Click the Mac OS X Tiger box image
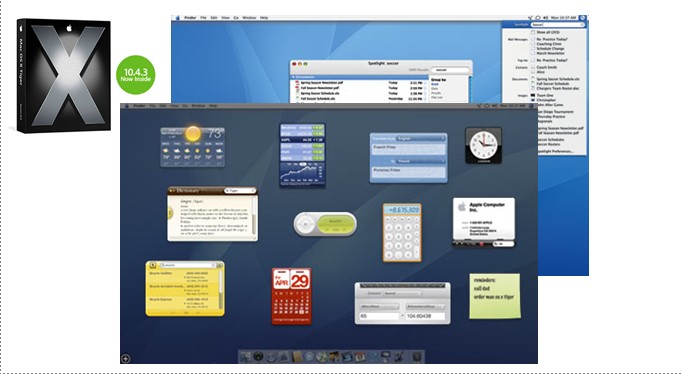 click(64, 75)
